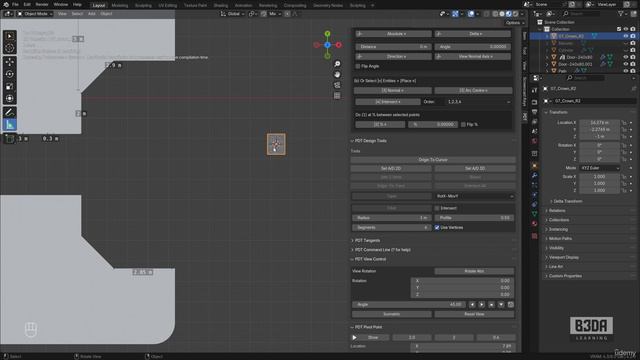Click PDT view rotate left arrow

click(472, 305)
